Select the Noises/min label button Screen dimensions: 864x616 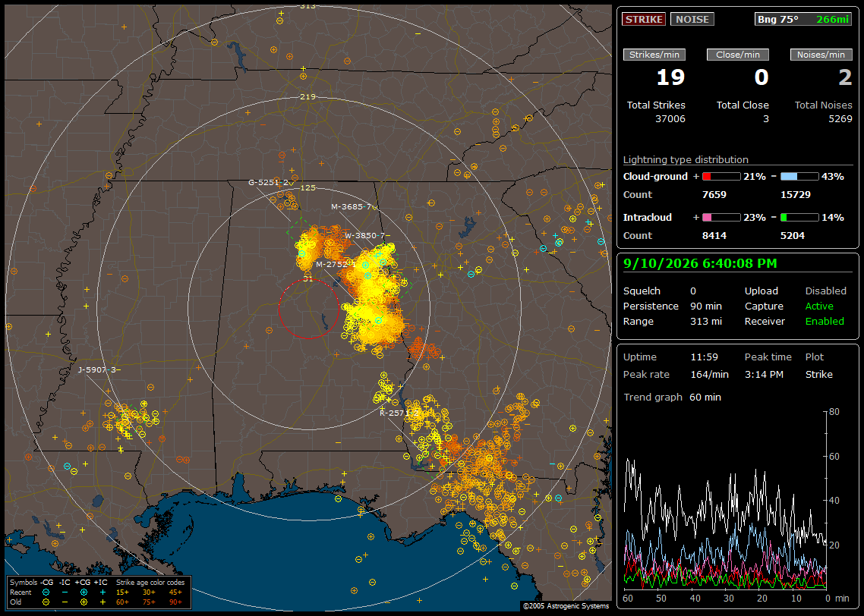coord(821,55)
